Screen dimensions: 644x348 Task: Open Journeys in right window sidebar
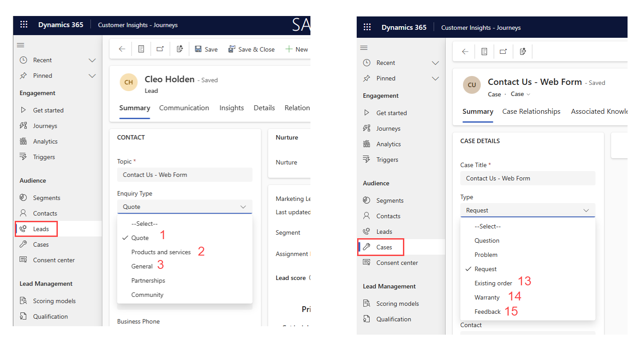388,128
